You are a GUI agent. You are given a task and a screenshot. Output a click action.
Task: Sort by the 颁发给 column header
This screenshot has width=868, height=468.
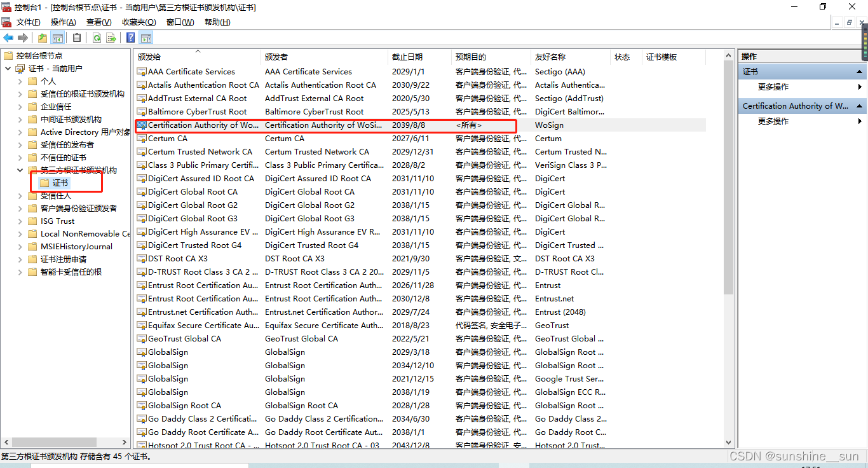point(197,57)
